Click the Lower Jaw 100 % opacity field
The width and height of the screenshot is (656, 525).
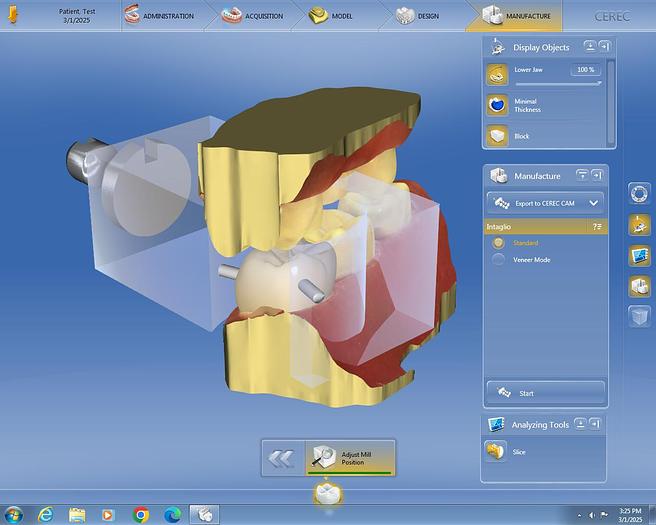click(x=585, y=69)
